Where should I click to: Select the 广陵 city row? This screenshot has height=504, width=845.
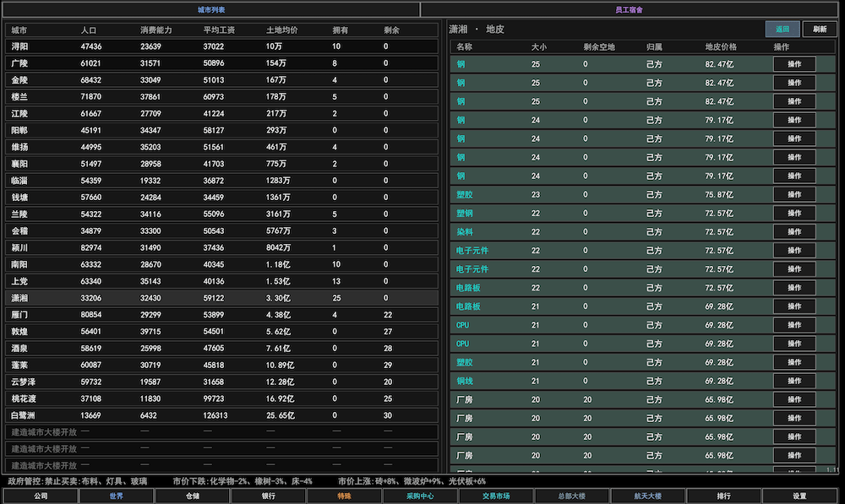221,63
